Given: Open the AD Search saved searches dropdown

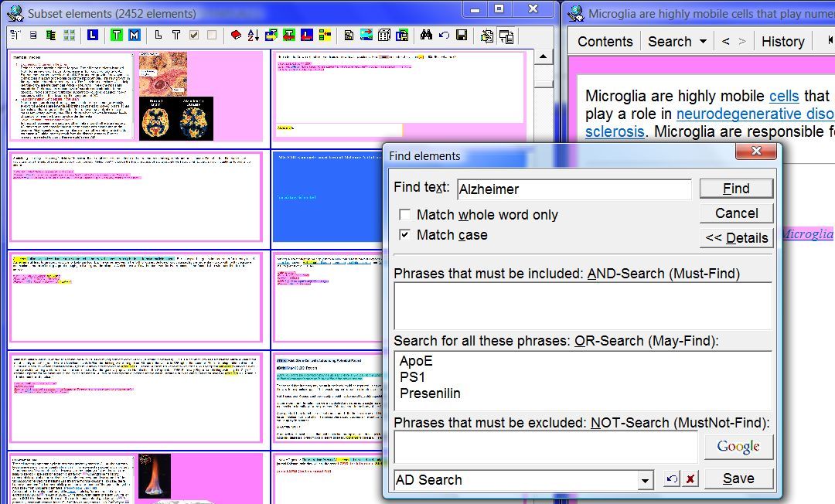Looking at the screenshot, I should pos(646,480).
